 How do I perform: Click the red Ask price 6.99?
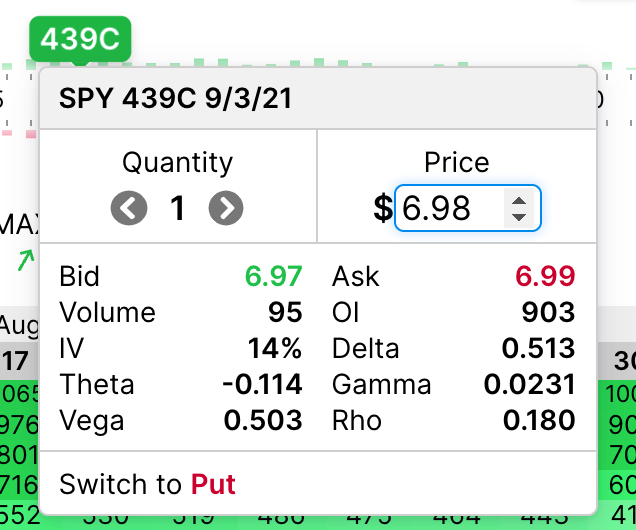click(545, 276)
